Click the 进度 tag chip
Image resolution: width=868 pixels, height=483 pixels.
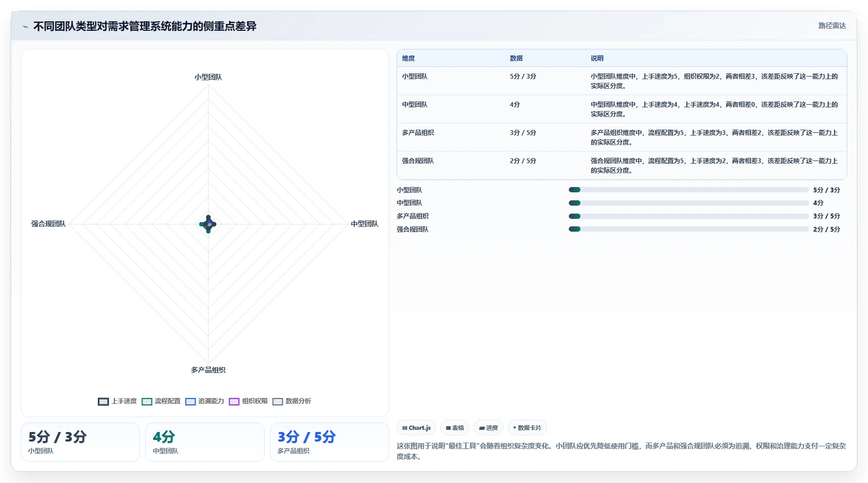click(x=488, y=428)
